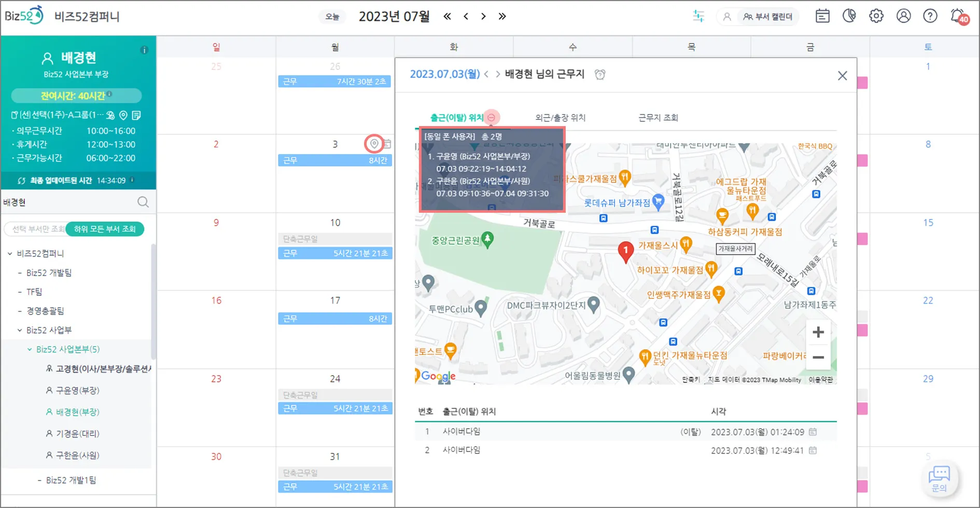Switch to 부서 캘린더 view
The image size is (980, 508).
(x=768, y=17)
